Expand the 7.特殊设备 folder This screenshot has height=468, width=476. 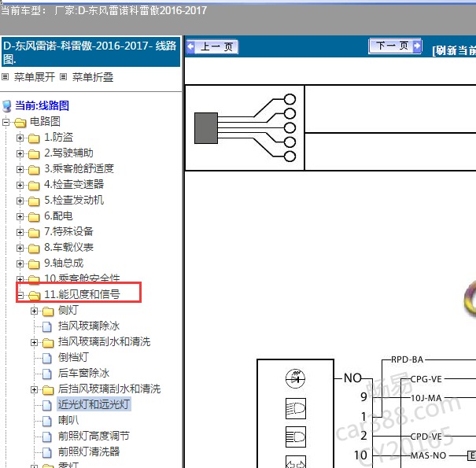20,233
